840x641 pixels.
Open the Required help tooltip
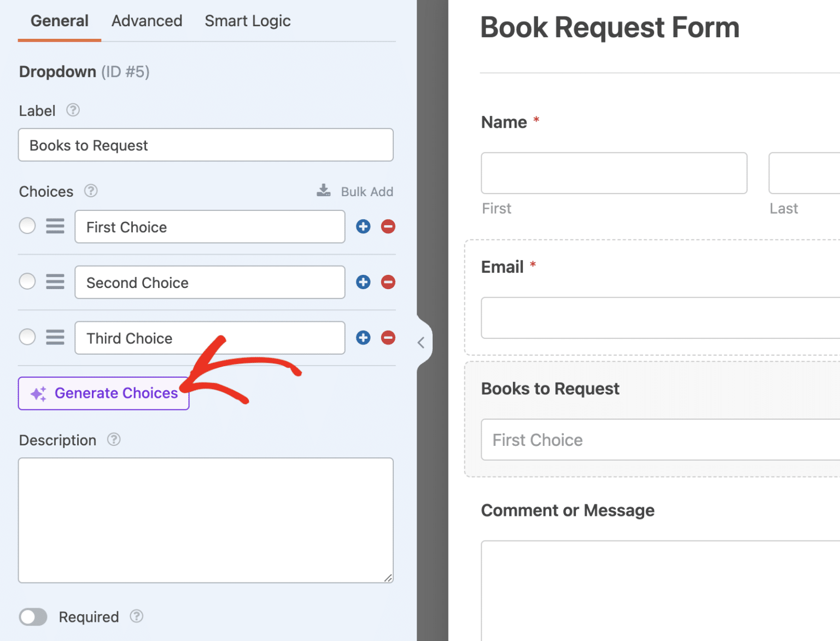tap(137, 616)
